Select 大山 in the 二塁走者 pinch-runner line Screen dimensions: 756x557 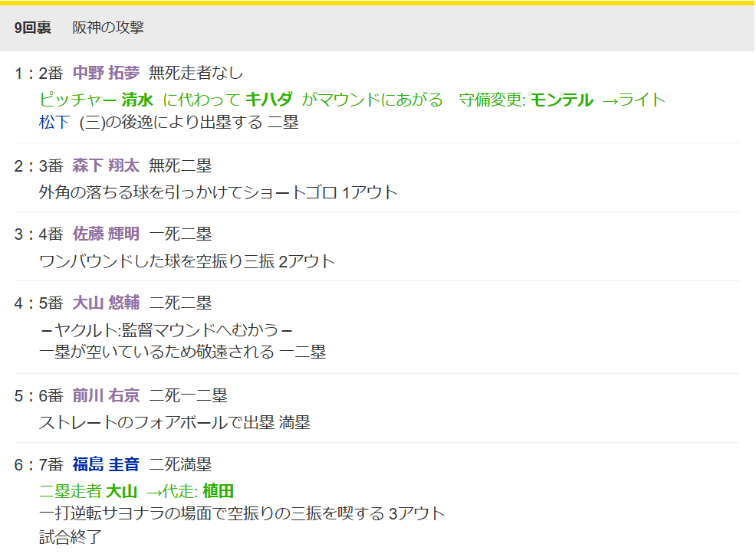pyautogui.click(x=121, y=491)
